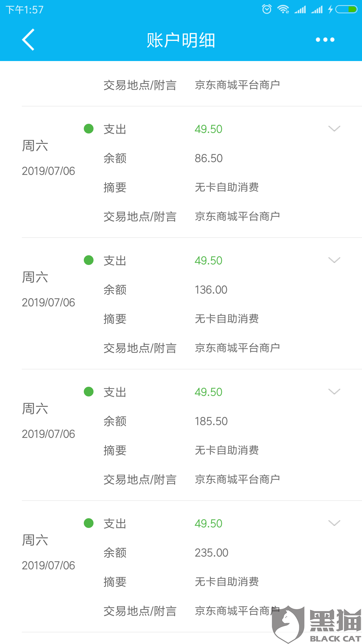362x644 pixels.
Task: Tap green dot beside 136.00 balance transaction
Action: [88, 260]
